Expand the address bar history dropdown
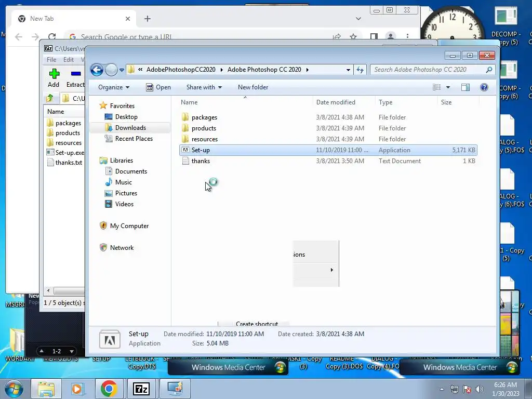The image size is (532, 399). 348,70
